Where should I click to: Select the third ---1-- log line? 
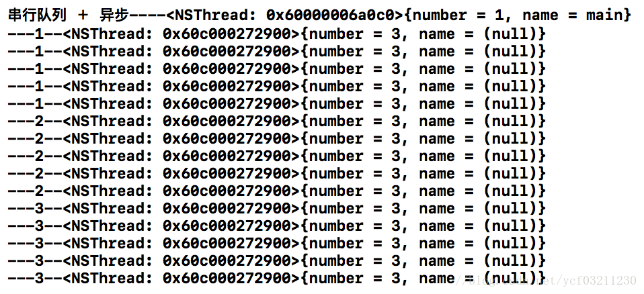[x=277, y=69]
